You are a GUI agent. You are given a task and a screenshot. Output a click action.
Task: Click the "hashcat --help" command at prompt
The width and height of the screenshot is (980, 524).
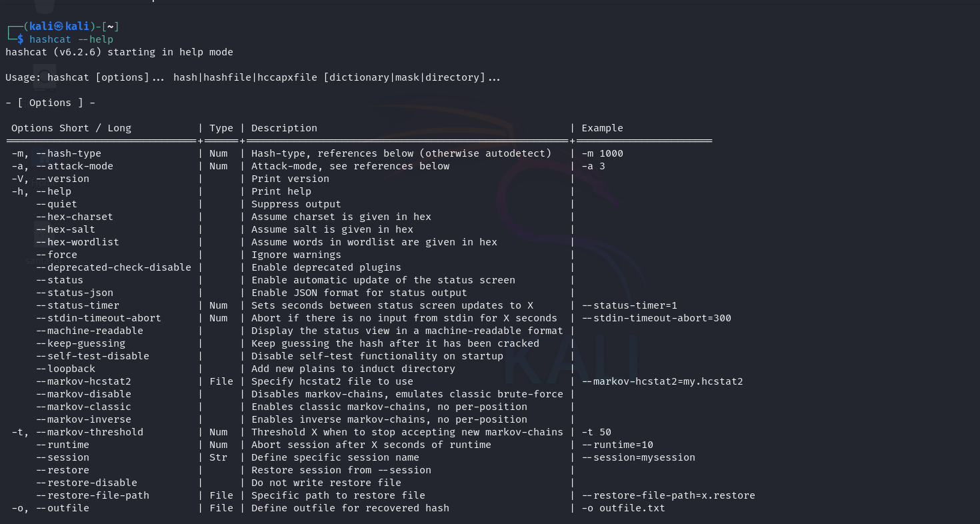(71, 39)
